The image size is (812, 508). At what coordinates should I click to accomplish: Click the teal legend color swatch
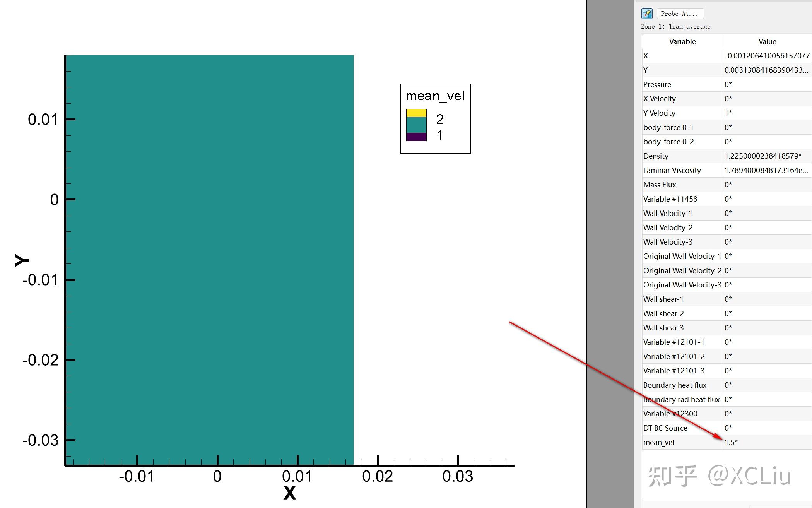[416, 125]
